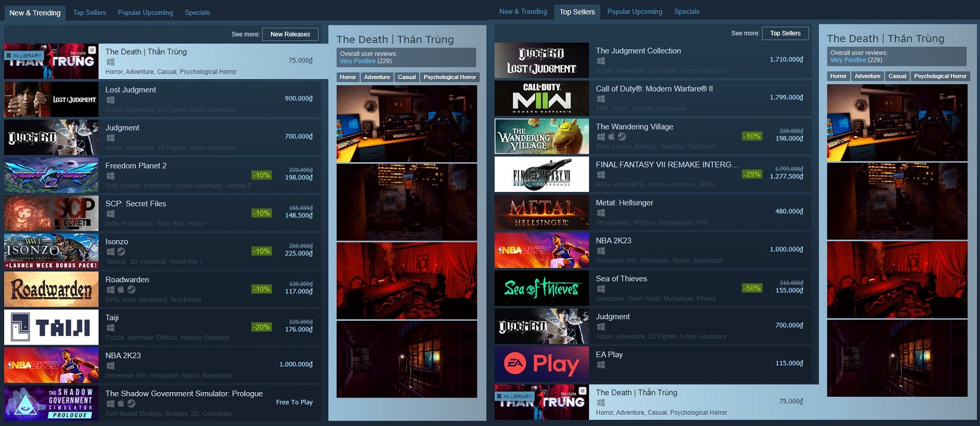
Task: Switch to the highlighted New & Trending tab
Action: 35,12
